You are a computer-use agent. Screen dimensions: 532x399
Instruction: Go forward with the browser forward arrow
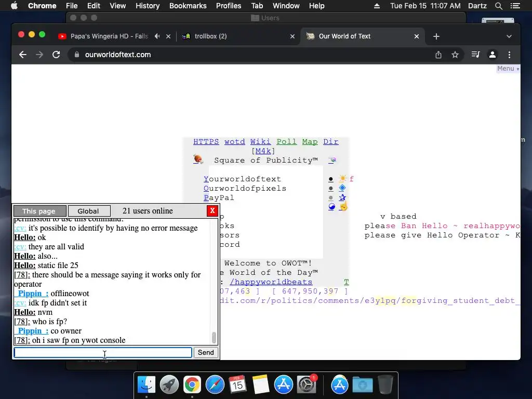coord(39,55)
